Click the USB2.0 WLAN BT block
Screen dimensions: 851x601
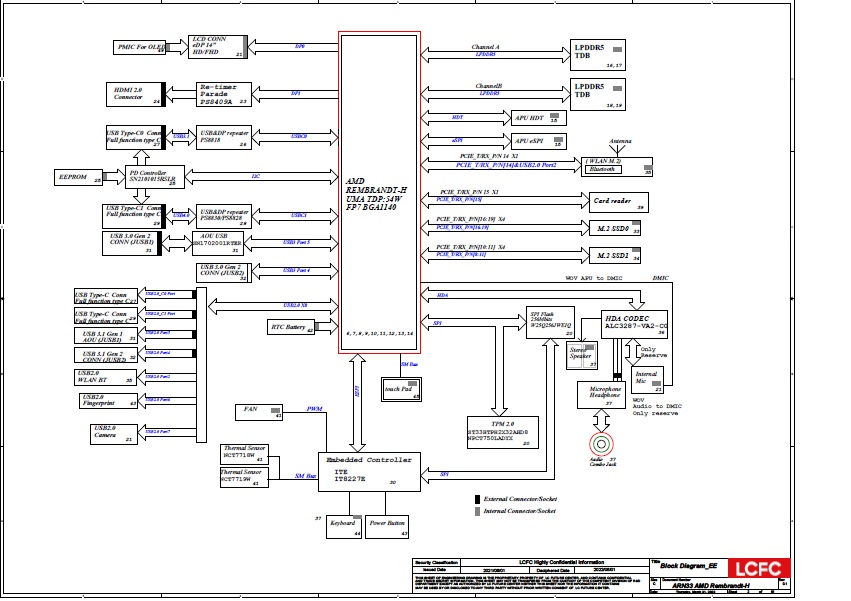[x=105, y=377]
